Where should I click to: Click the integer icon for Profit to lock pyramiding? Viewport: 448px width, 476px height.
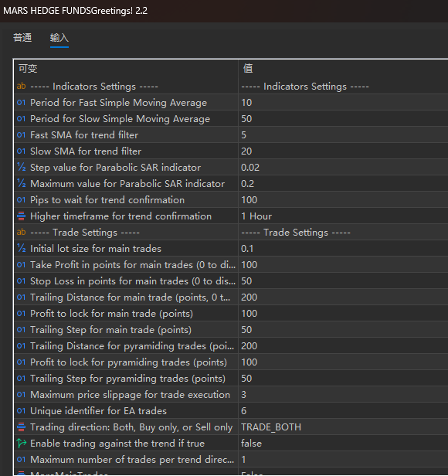click(x=22, y=362)
